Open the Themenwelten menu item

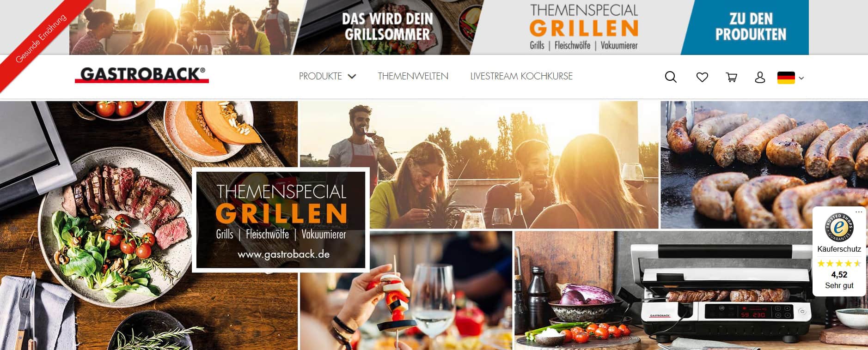tap(413, 76)
